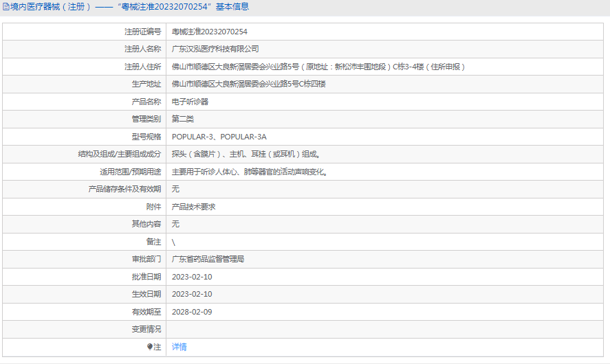Image resolution: width=610 pixels, height=364 pixels.
Task: Click the 生效日期 label
Action: click(146, 294)
